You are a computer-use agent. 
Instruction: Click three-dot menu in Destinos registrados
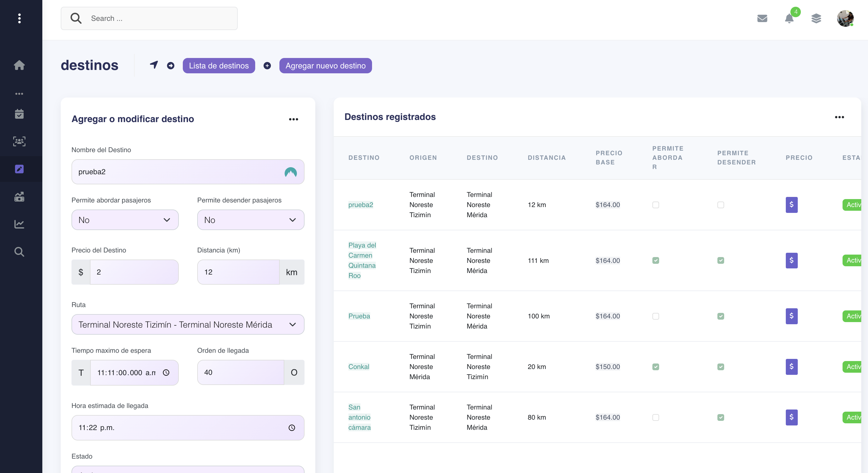pos(839,117)
